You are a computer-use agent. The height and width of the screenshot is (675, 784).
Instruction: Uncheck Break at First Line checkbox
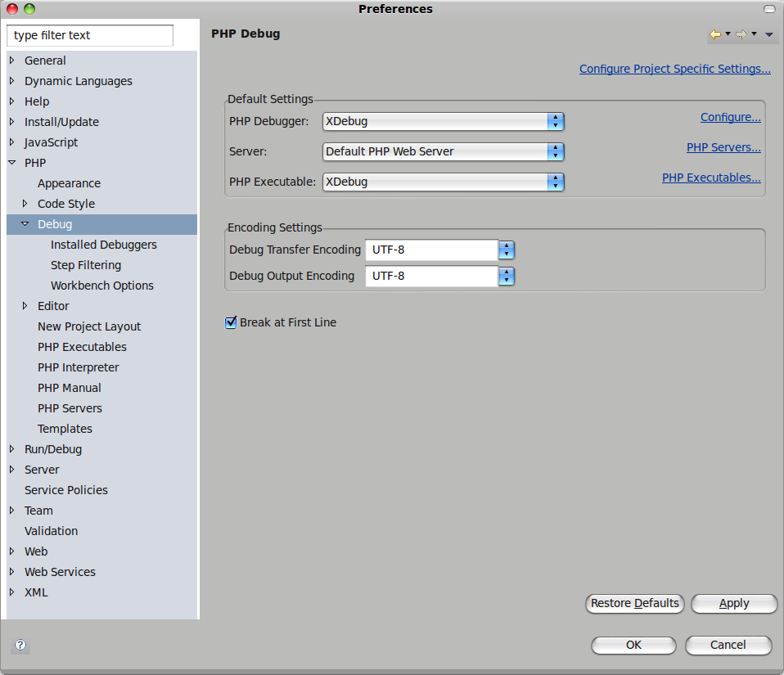coord(231,322)
